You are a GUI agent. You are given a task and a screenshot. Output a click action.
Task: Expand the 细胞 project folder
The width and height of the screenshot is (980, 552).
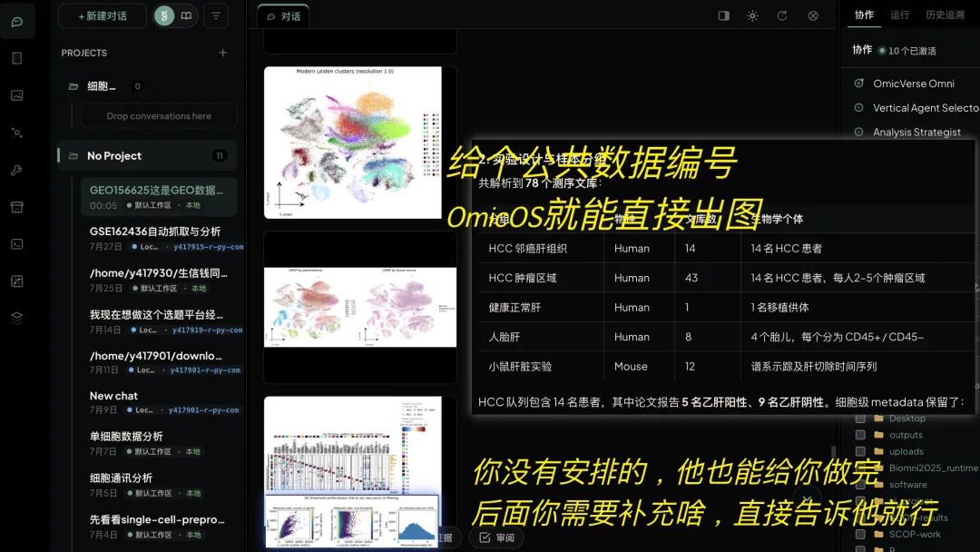point(102,85)
